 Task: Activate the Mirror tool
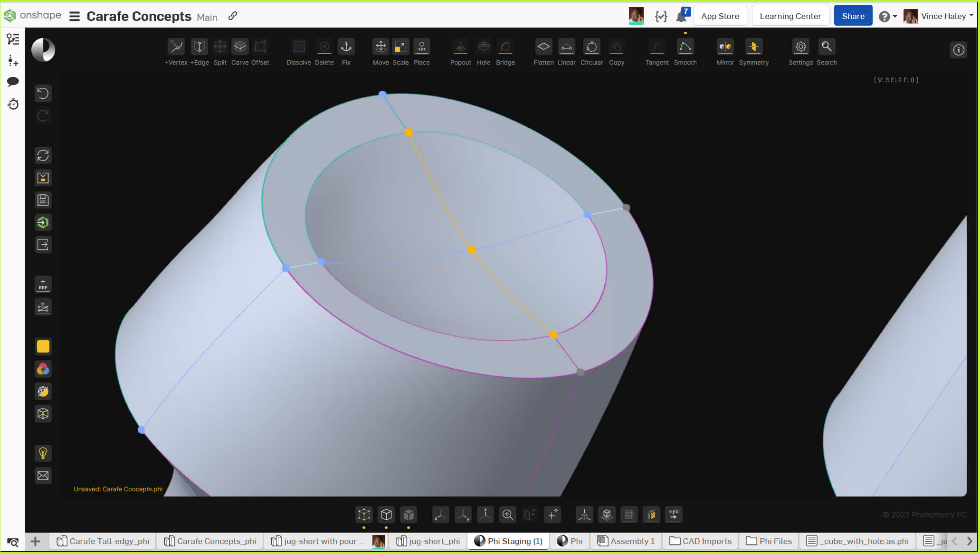pyautogui.click(x=725, y=47)
